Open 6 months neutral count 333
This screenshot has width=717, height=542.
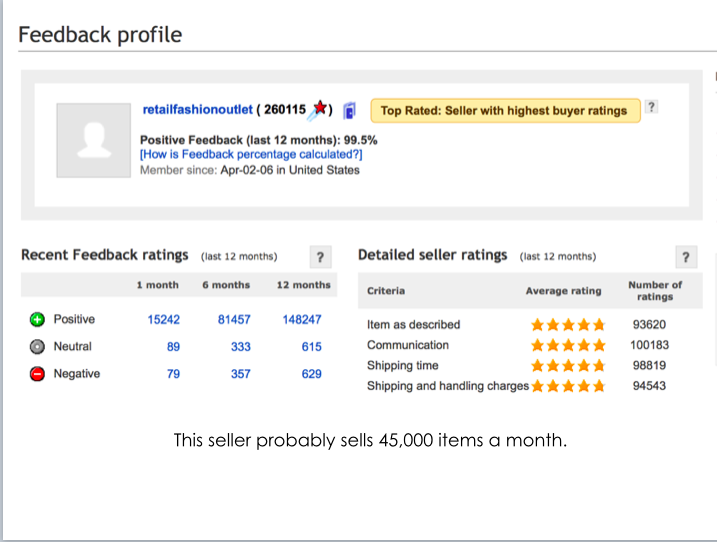click(x=241, y=347)
